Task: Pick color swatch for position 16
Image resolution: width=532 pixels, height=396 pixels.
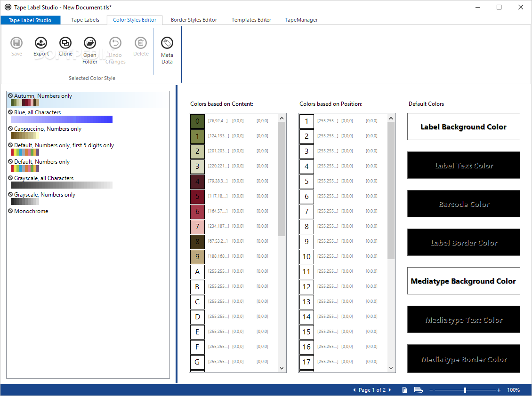Action: (306, 347)
